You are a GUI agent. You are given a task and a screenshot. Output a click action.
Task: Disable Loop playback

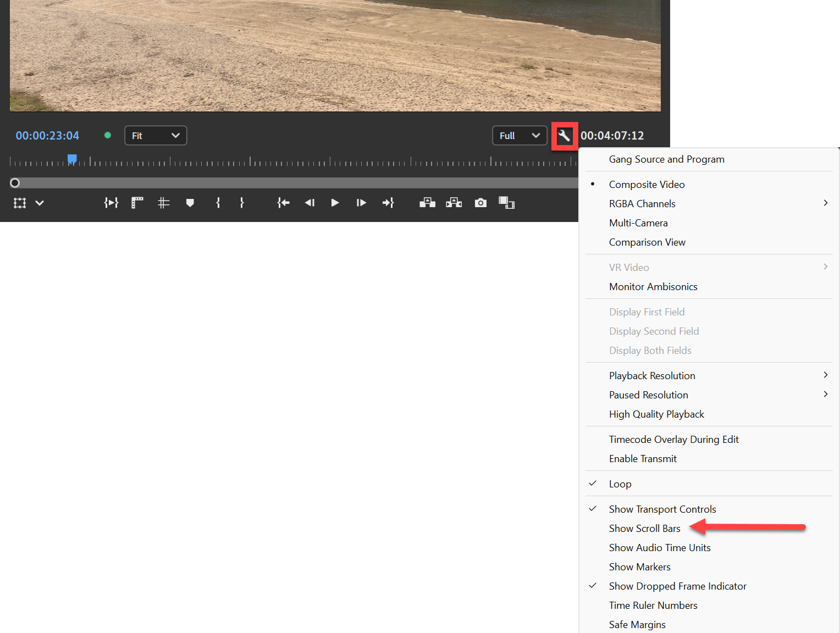[x=620, y=484]
